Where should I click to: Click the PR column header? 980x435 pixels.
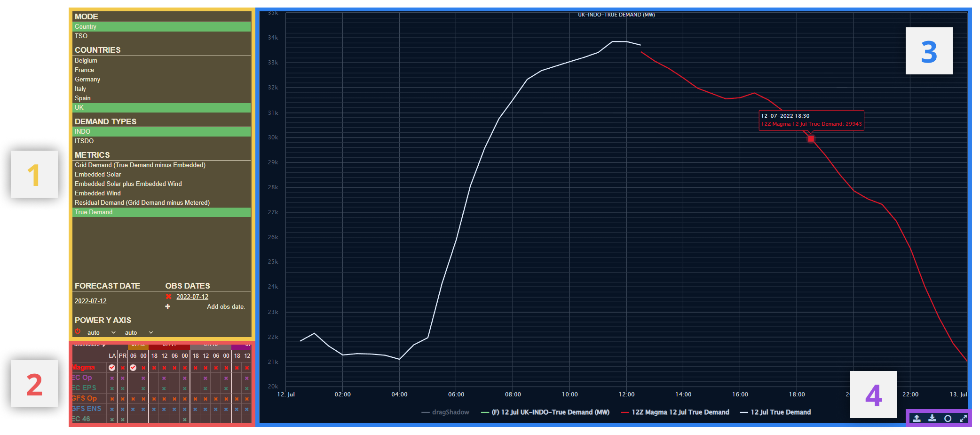point(122,356)
